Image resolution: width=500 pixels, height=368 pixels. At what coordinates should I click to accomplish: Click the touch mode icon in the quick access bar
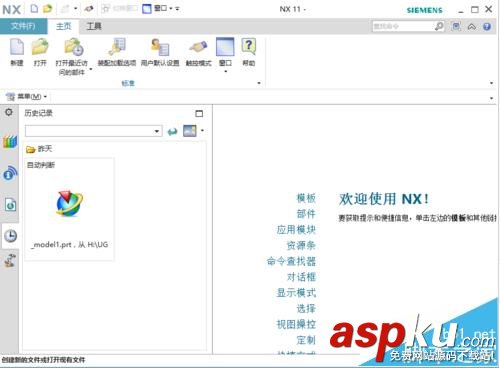pos(89,9)
